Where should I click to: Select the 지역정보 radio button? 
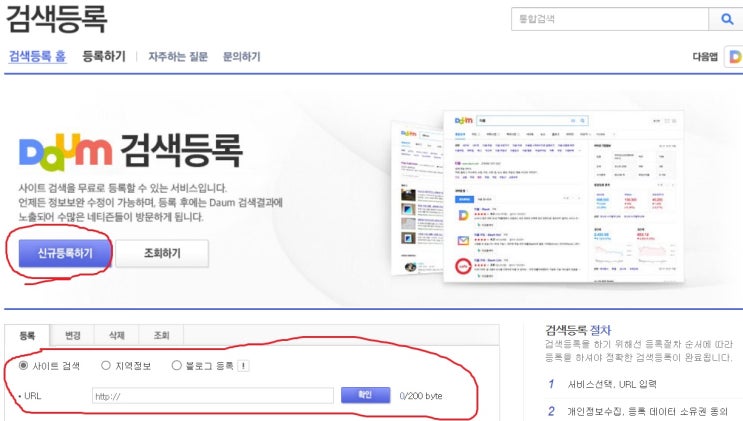[x=106, y=366]
